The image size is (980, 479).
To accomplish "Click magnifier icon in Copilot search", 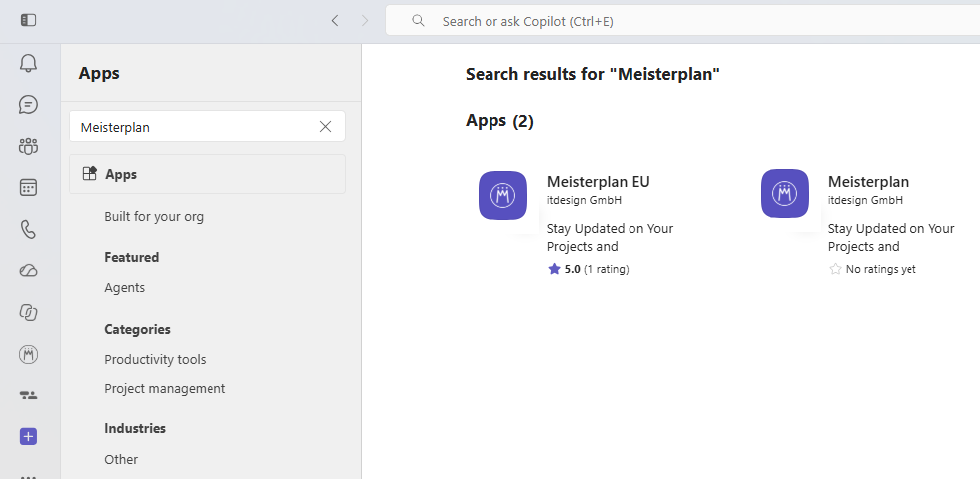I will tap(419, 21).
